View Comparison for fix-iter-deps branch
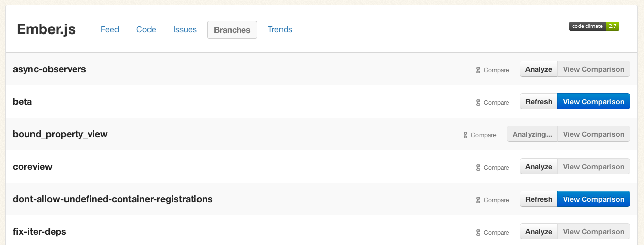644x245 pixels. 593,232
